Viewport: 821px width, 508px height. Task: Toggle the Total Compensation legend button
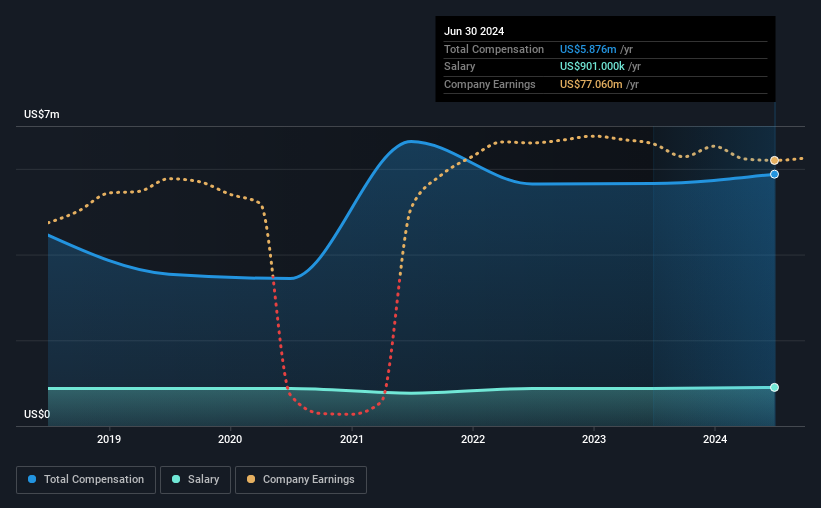click(86, 480)
